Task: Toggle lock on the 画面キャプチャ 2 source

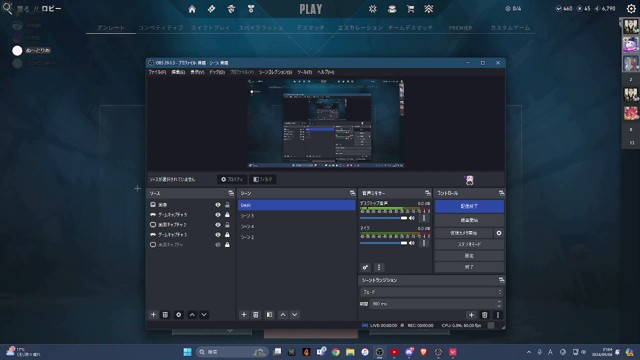Action: pyautogui.click(x=227, y=224)
